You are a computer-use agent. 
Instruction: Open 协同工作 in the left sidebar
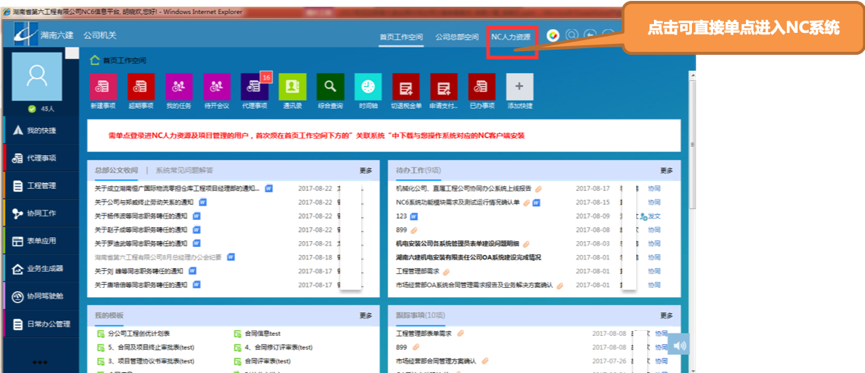point(41,214)
